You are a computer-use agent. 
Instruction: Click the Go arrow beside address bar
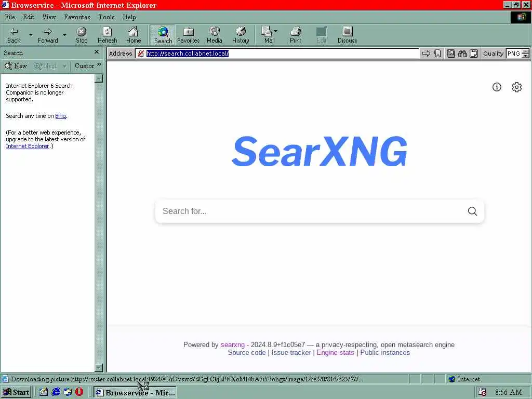(x=426, y=54)
